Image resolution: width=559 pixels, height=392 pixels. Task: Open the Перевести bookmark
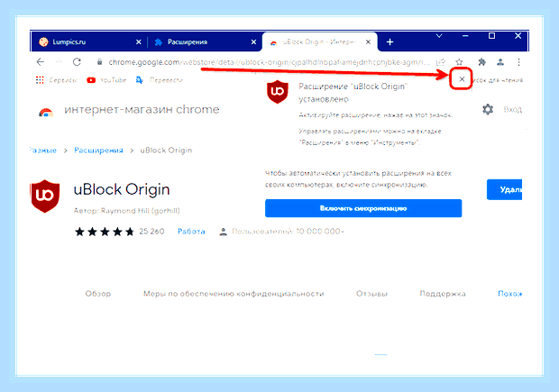(x=160, y=80)
